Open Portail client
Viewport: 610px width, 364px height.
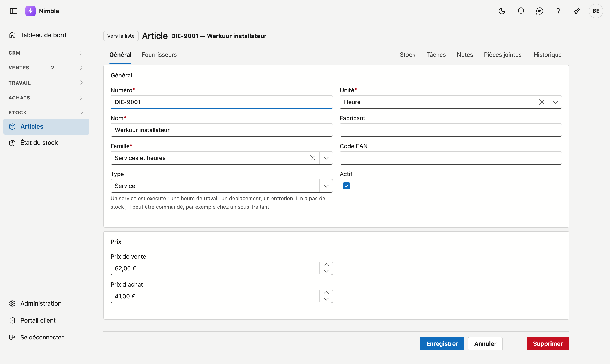pyautogui.click(x=46, y=320)
